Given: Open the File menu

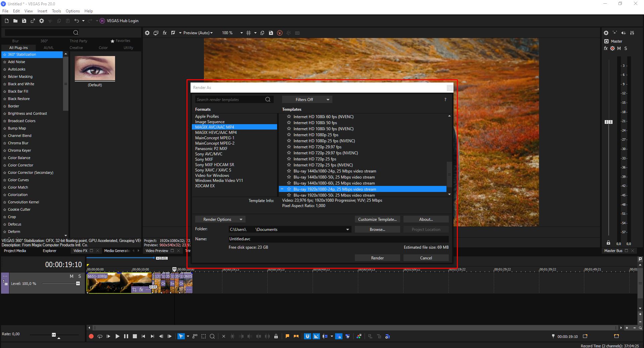Looking at the screenshot, I should [x=5, y=11].
